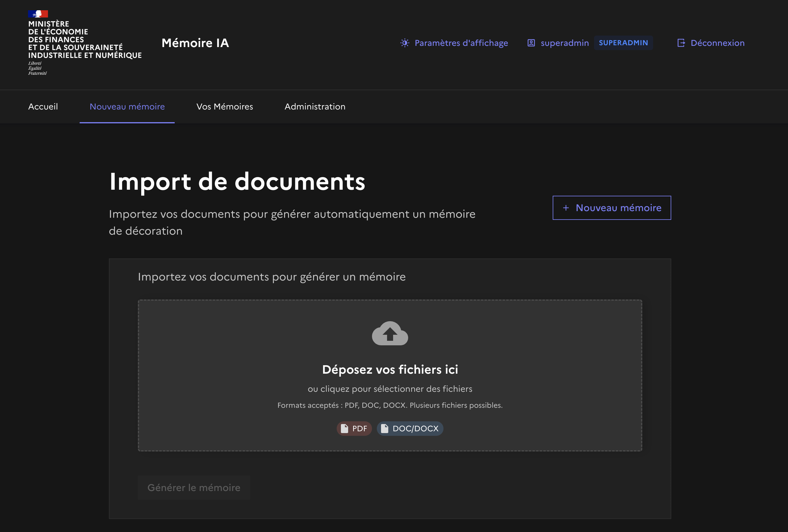Screen dimensions: 788x532
Task: Click the Déconnexion link
Action: (717, 43)
